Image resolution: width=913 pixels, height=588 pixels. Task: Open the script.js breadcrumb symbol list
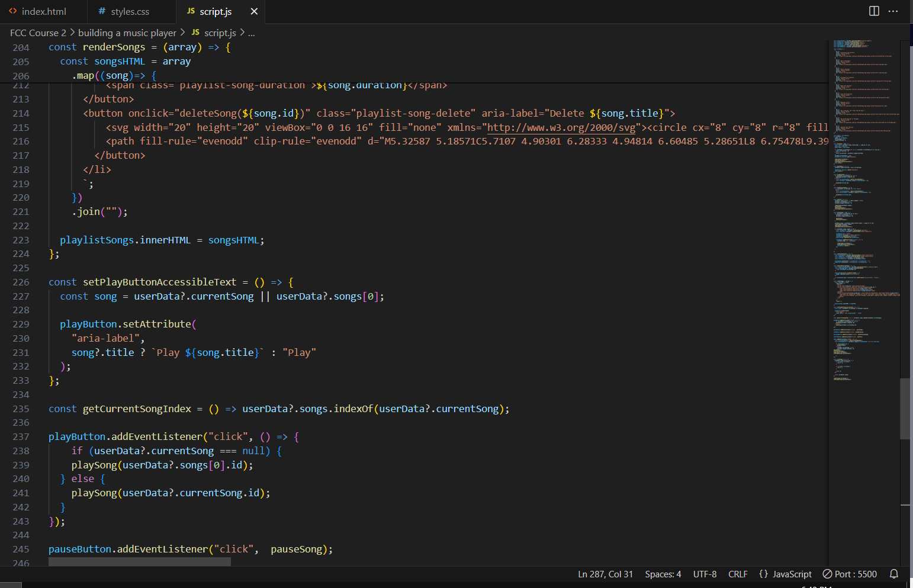tap(220, 33)
